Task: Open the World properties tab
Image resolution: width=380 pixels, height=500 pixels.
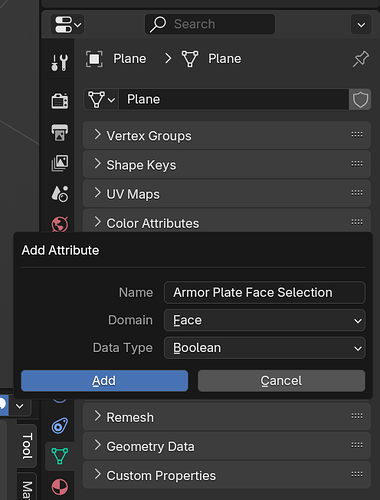Action: 60,224
